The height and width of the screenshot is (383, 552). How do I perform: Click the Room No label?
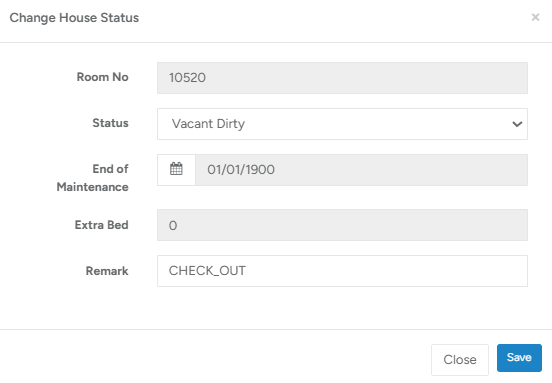[x=102, y=77]
